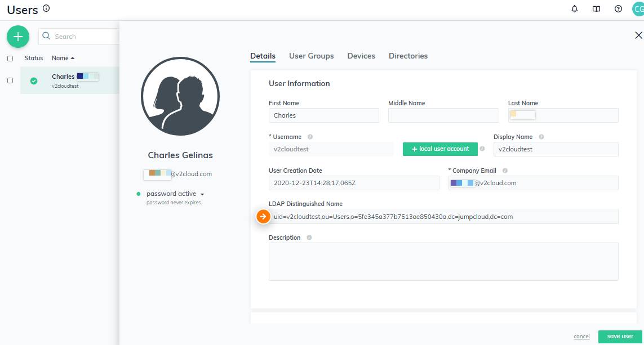Click the Last Name input field
Image resolution: width=644 pixels, height=345 pixels.
tap(563, 115)
